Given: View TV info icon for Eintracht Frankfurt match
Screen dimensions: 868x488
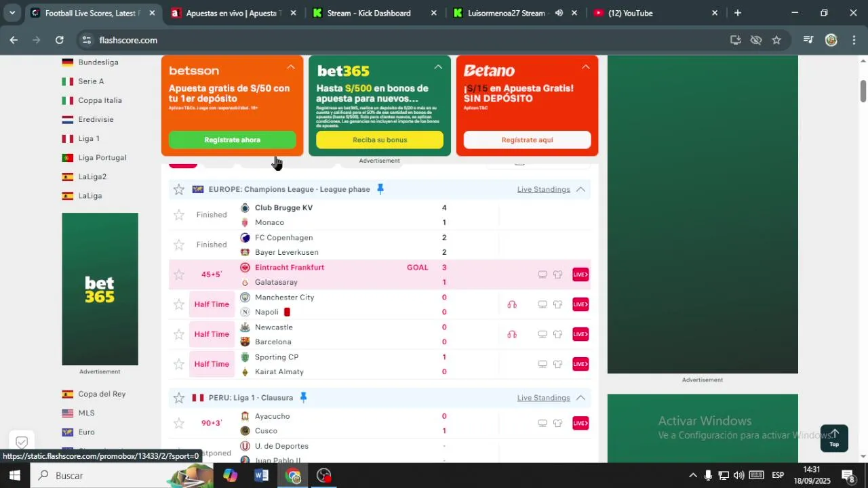Looking at the screenshot, I should click(x=542, y=274).
